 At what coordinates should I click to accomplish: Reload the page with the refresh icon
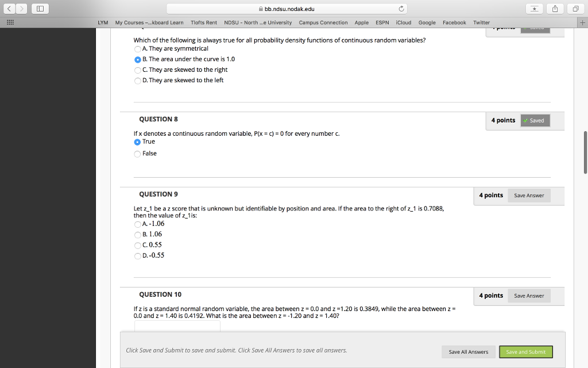point(402,9)
